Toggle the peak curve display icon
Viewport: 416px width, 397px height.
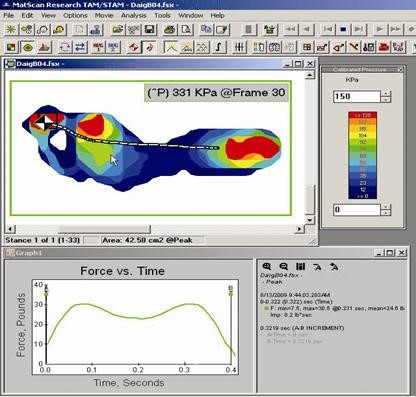(x=171, y=47)
